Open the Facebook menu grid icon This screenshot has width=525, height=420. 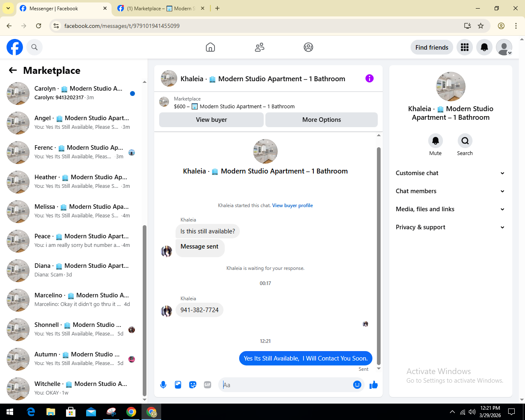point(465,47)
